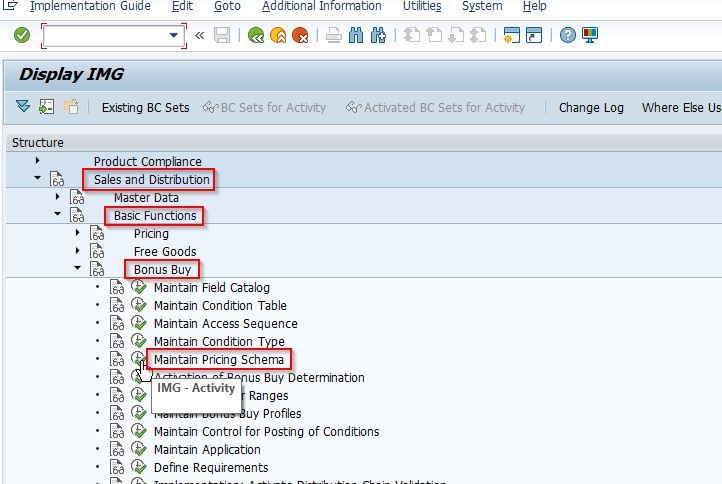Click the Help question mark icon
Screen dimensions: 722x484
568,35
